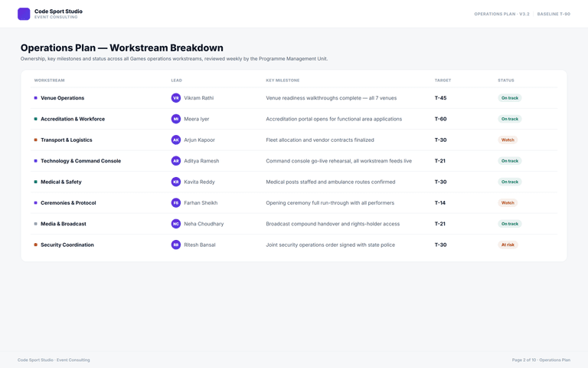The width and height of the screenshot is (588, 368).
Task: Click the Watch badge for Transport & Logistics
Action: coord(508,140)
